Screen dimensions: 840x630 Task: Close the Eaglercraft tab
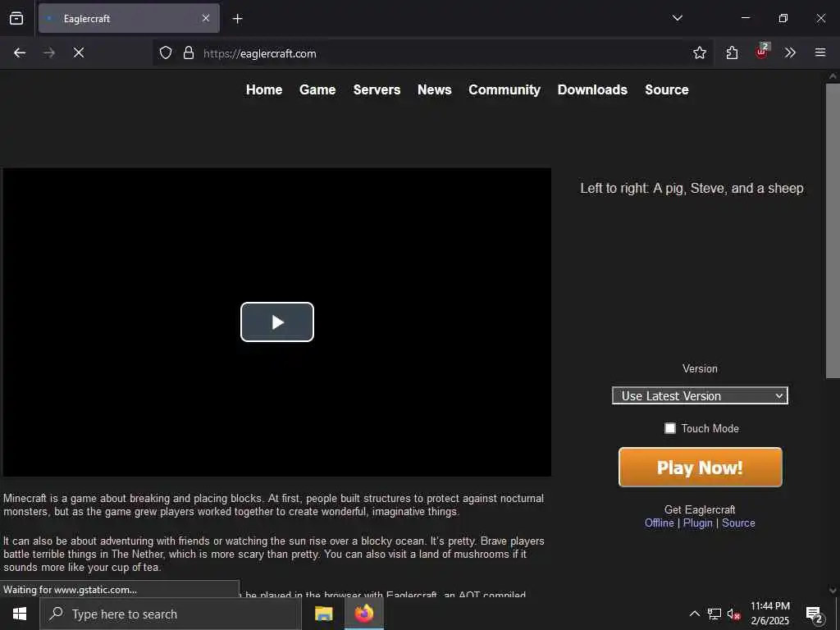pos(206,18)
